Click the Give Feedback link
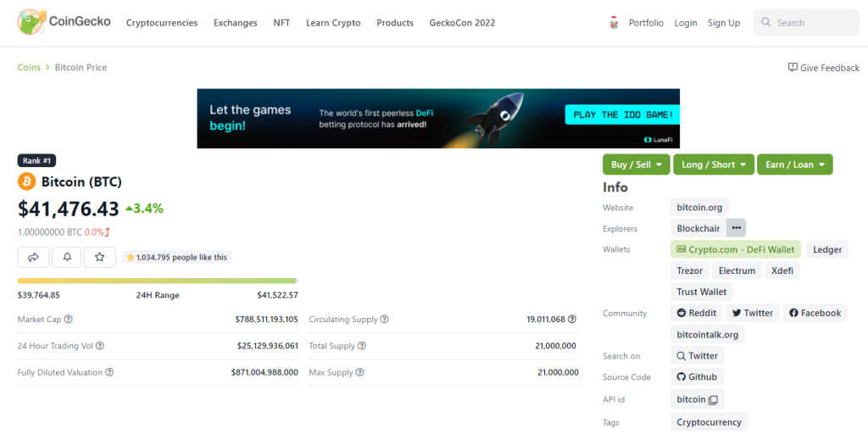868x435 pixels. pos(824,68)
